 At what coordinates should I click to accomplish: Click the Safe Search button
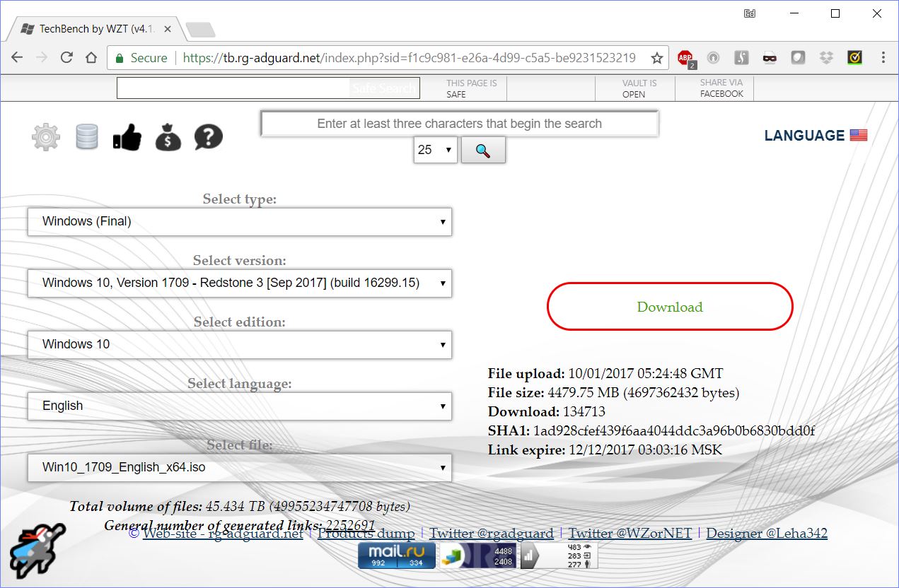[384, 88]
